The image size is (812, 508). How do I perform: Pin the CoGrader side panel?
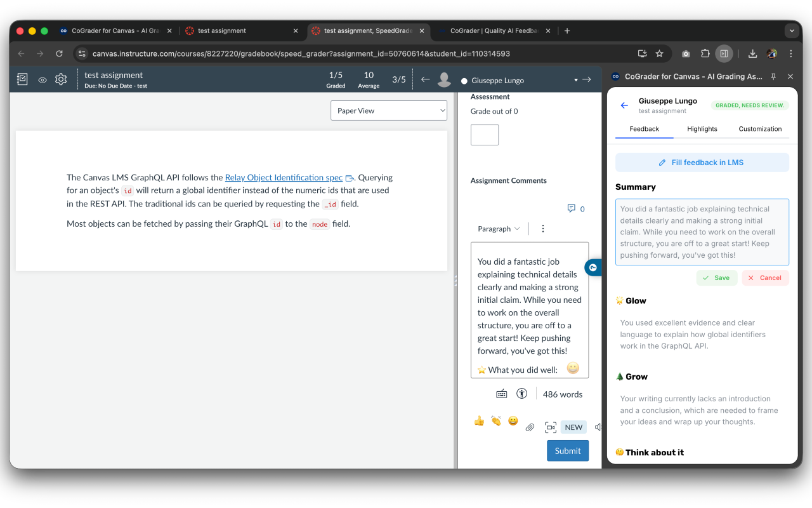point(773,76)
